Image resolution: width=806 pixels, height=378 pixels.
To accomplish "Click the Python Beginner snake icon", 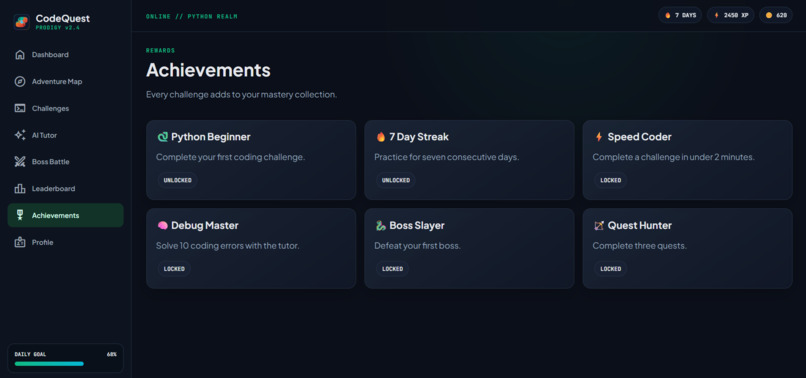I will (162, 137).
